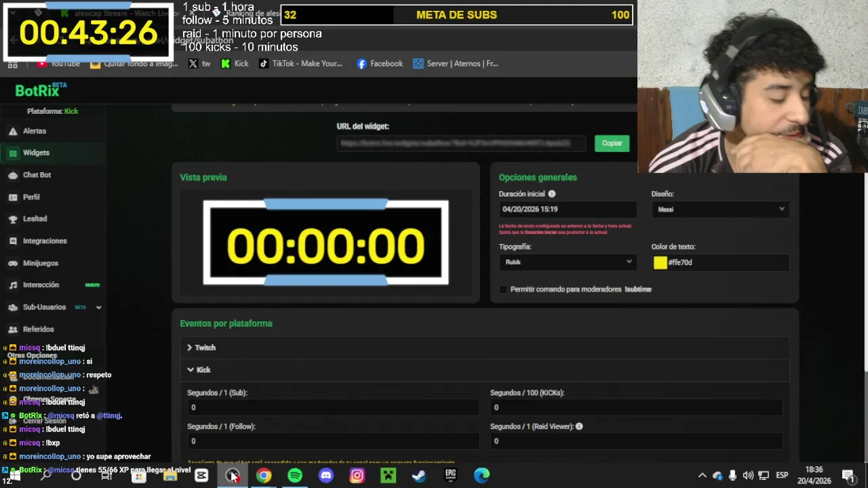Click the info icon beside Raid Viewer
The height and width of the screenshot is (488, 868).
(x=579, y=426)
